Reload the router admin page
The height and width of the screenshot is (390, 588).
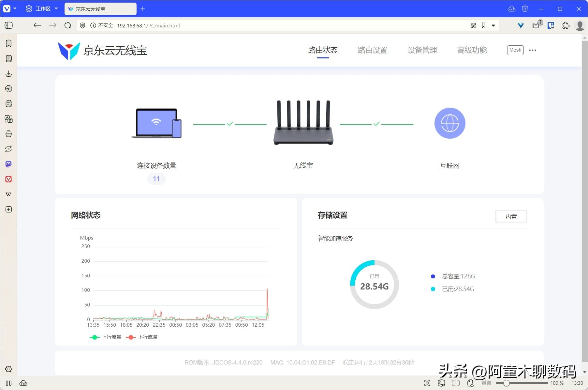pos(67,25)
